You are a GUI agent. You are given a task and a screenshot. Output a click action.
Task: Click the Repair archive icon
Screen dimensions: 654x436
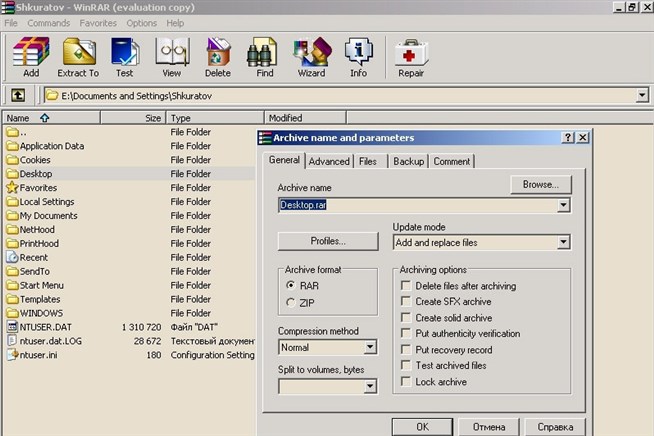click(411, 57)
